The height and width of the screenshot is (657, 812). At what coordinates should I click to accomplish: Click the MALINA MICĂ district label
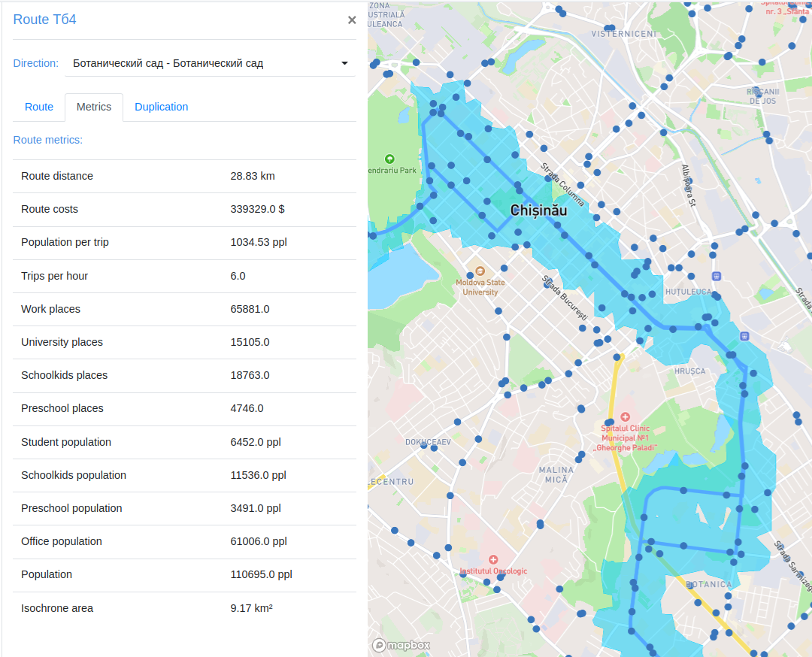(556, 475)
